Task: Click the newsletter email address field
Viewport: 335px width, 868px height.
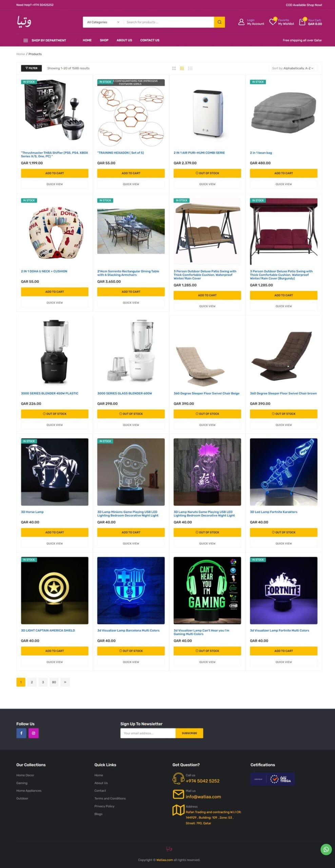Action: (148, 733)
